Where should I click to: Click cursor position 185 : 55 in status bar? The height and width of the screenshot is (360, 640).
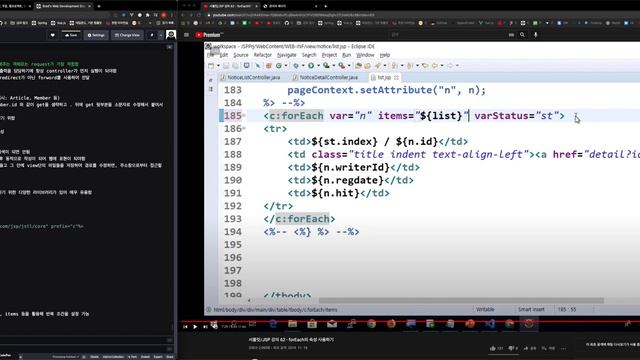(x=567, y=309)
